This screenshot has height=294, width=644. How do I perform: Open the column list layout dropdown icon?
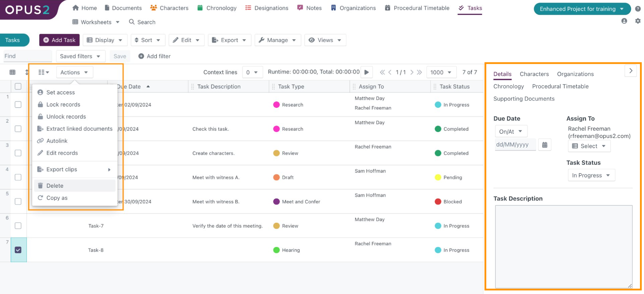click(44, 72)
